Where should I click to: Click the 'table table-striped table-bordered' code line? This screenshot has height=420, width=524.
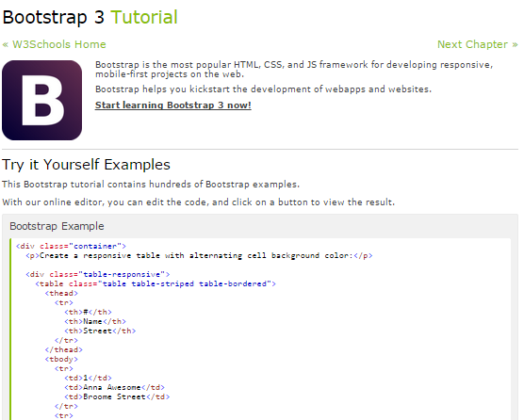(x=156, y=283)
